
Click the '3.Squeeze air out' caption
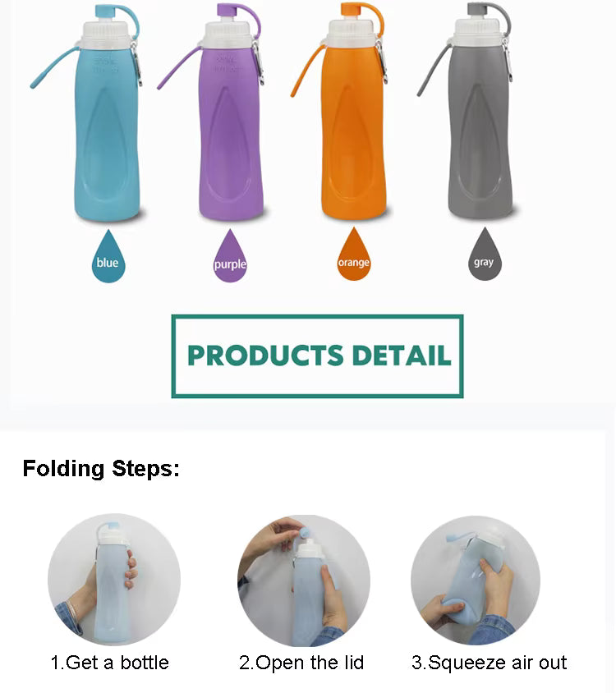click(489, 663)
